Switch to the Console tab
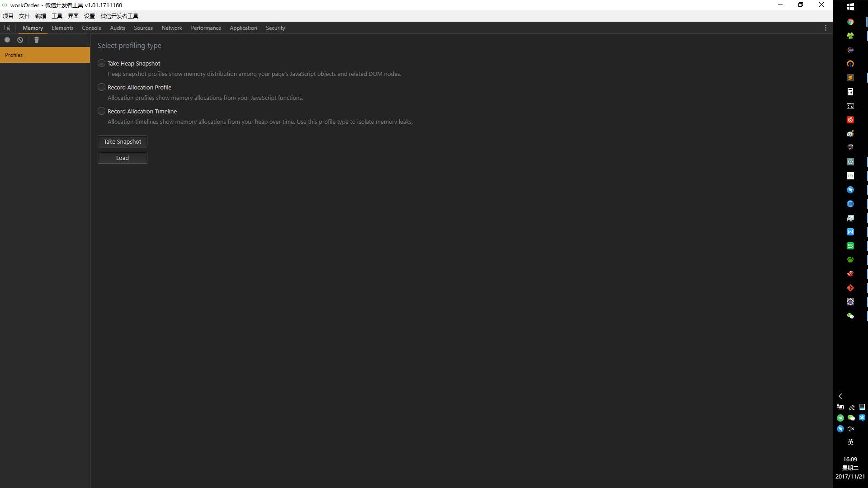Screen dimensions: 868x488 [x=91, y=28]
